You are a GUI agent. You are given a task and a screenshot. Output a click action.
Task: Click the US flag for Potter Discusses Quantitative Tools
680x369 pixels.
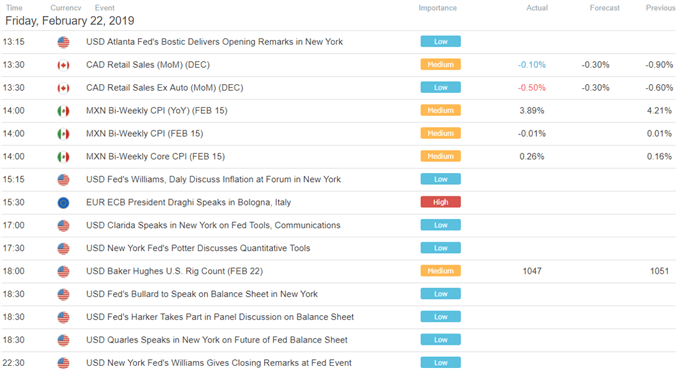pyautogui.click(x=63, y=248)
